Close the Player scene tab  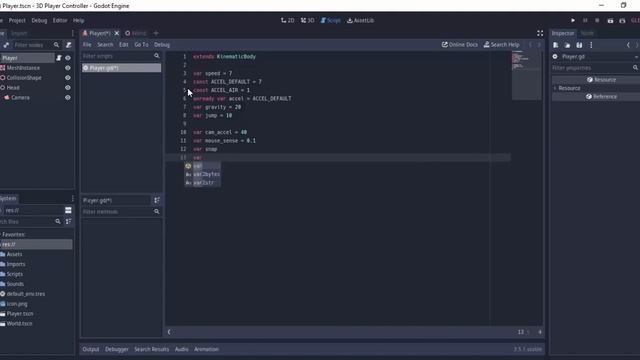(x=117, y=33)
